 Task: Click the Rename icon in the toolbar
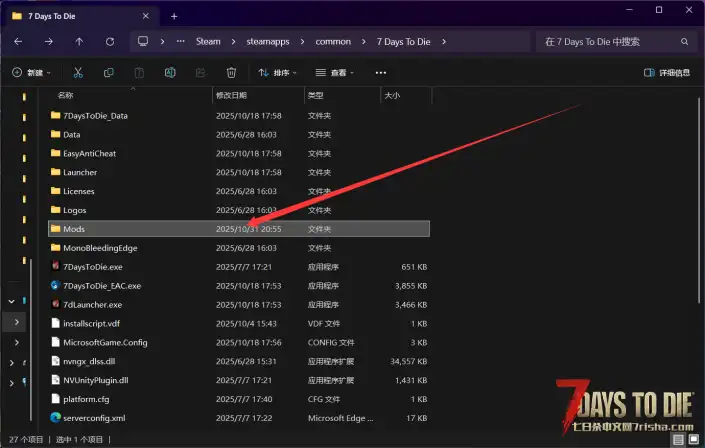tap(170, 72)
